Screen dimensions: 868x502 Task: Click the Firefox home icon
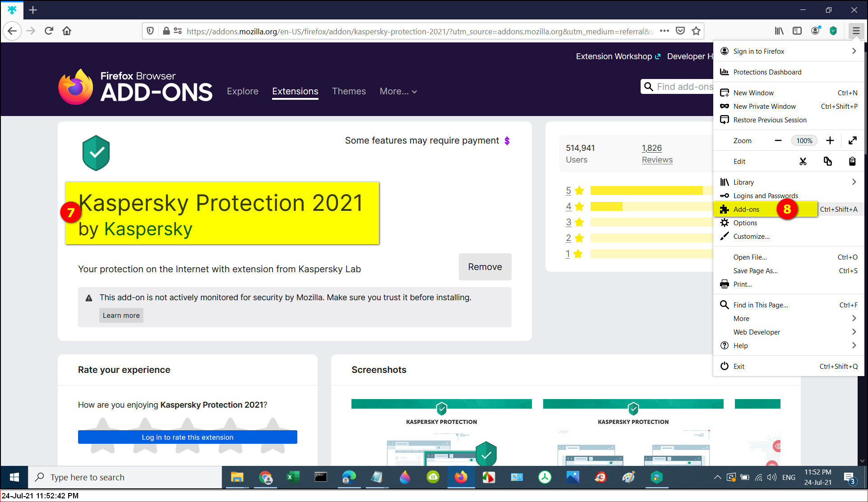(x=67, y=31)
